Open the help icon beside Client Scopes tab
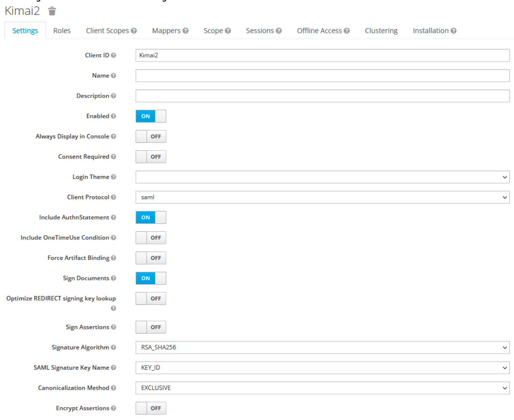 (x=134, y=31)
